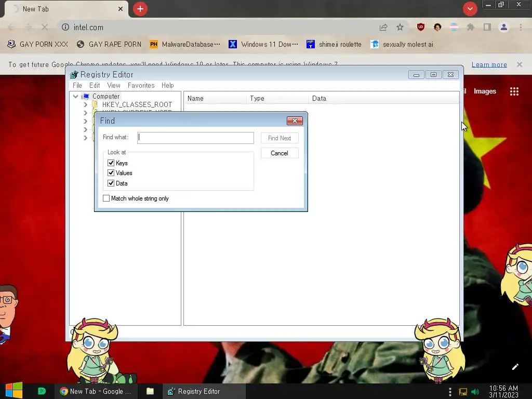Screen dimensions: 532x399
Task: Open the network tray icon
Action: point(463,392)
